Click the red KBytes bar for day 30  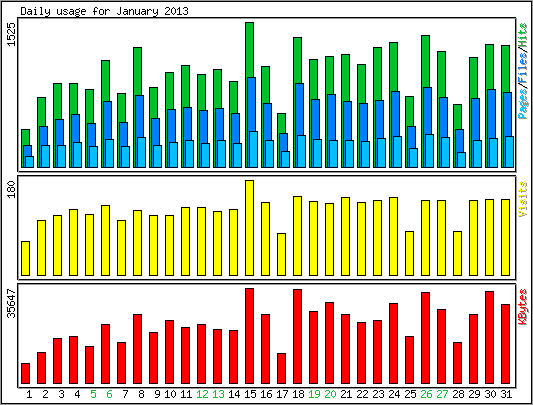[489, 338]
